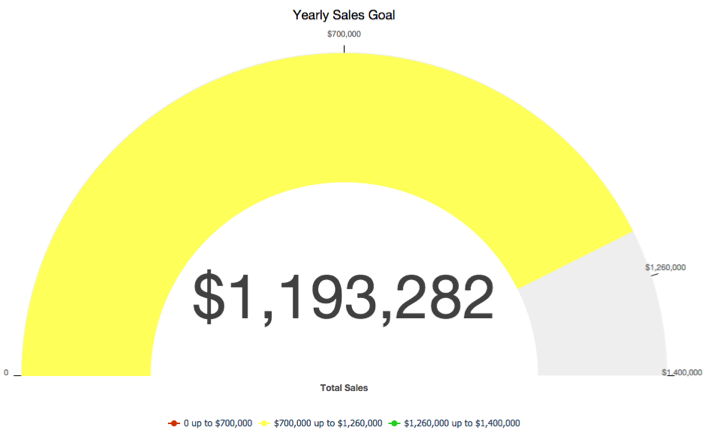
Task: Click the yellow legend marker icon
Action: click(x=264, y=423)
